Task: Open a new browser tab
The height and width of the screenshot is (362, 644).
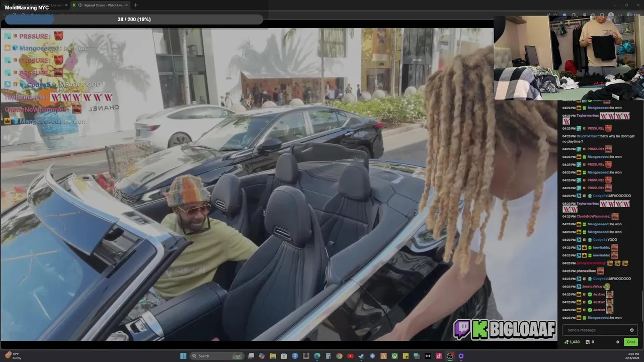Action: 135,5
